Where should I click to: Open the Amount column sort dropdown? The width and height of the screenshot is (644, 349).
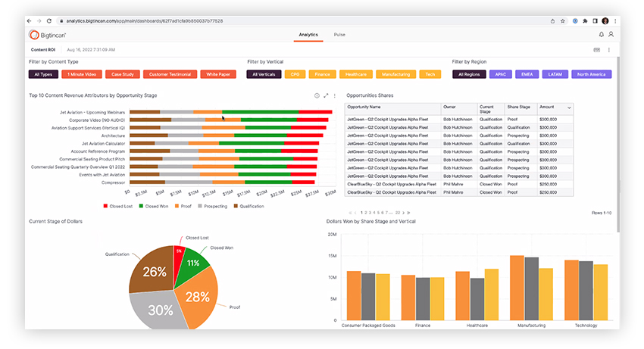pos(569,108)
